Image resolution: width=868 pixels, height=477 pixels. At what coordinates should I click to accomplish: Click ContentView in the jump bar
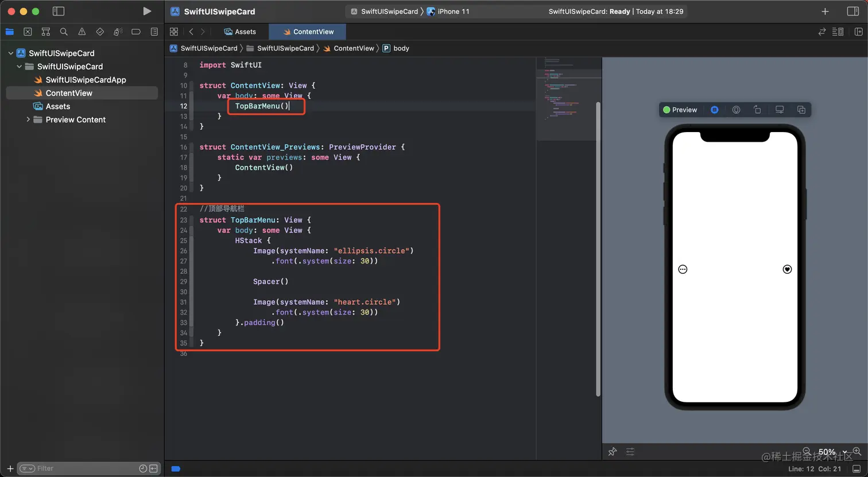pos(348,48)
